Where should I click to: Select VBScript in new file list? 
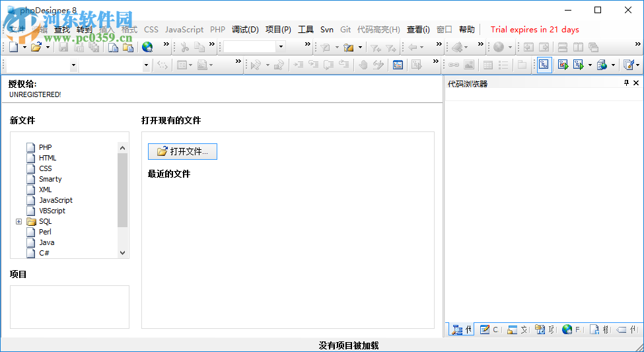(52, 211)
